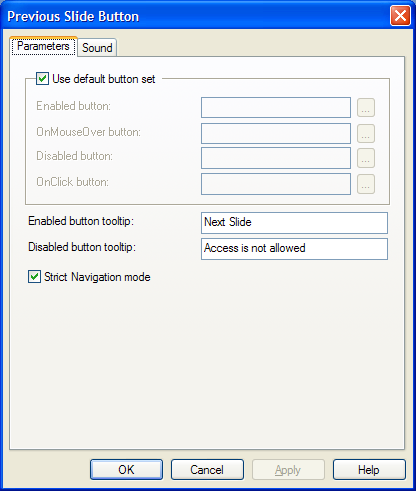Click browse button for OnClick button

coord(366,184)
